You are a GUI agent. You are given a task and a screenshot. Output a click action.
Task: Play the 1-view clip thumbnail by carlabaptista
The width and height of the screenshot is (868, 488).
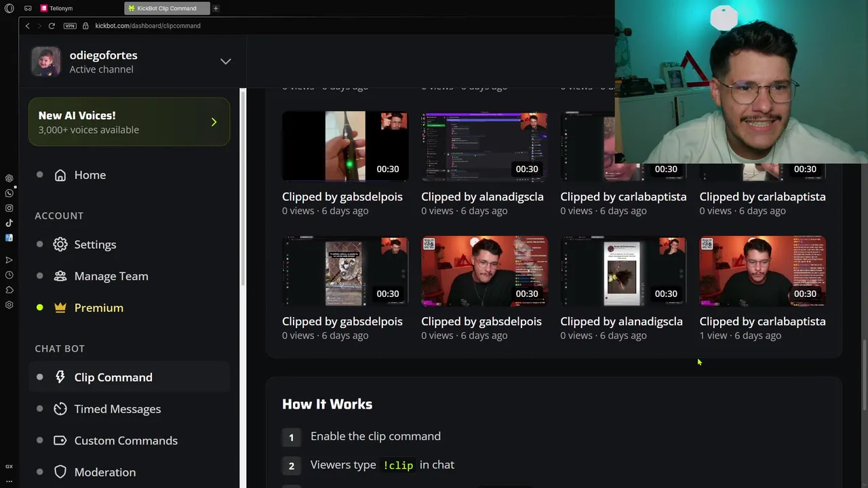tap(762, 271)
